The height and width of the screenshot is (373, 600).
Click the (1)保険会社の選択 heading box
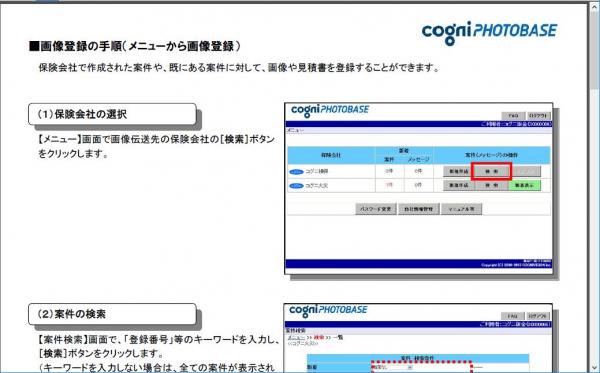click(112, 114)
